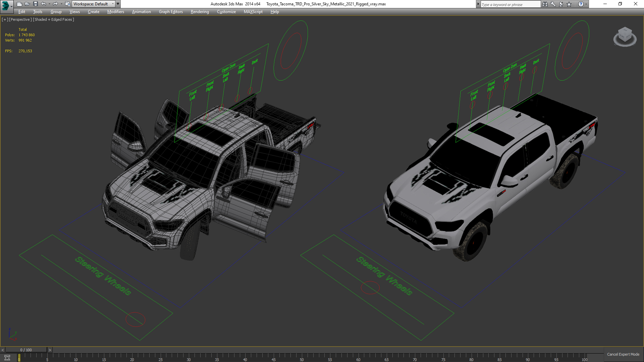
Task: Expand the Help icon dropdown arrow
Action: 586,4
